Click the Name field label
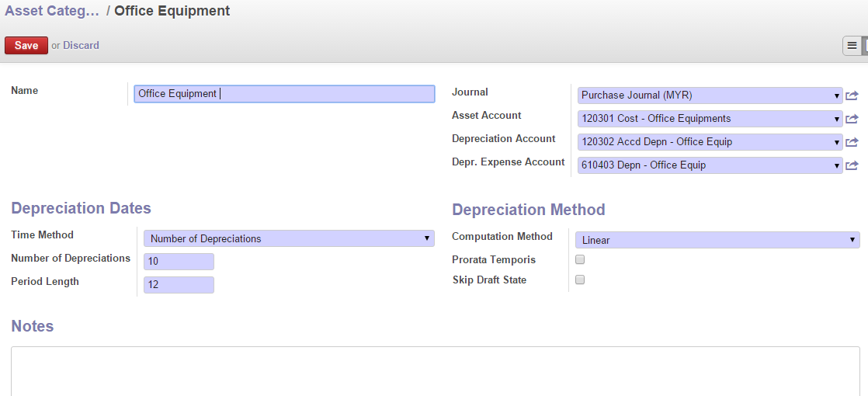The height and width of the screenshot is (396, 868). point(24,91)
